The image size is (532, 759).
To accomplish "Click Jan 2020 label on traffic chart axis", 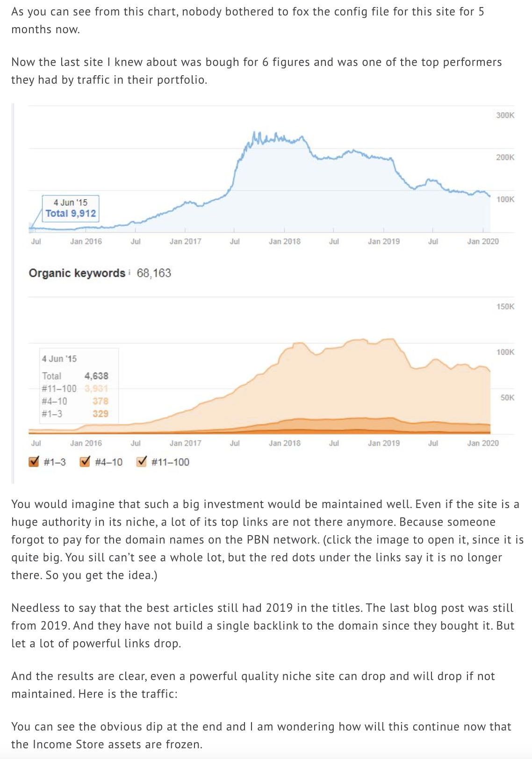I will (x=482, y=241).
